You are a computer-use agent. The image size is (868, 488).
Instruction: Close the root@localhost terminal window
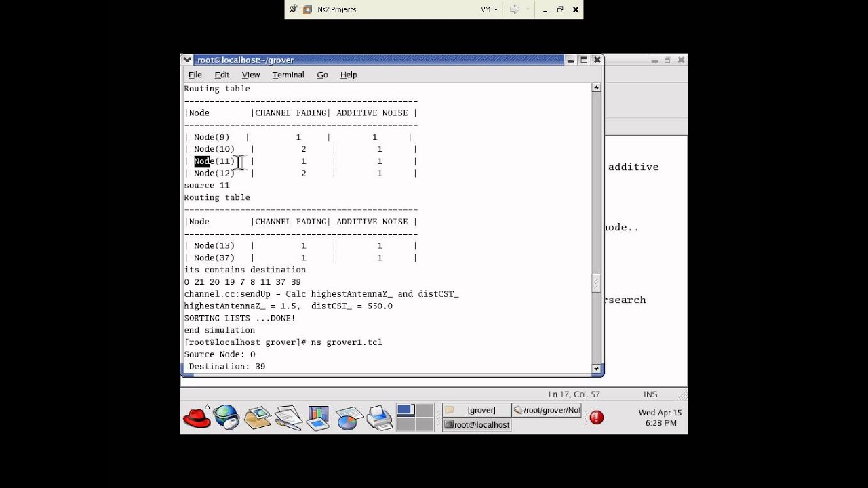tap(597, 60)
